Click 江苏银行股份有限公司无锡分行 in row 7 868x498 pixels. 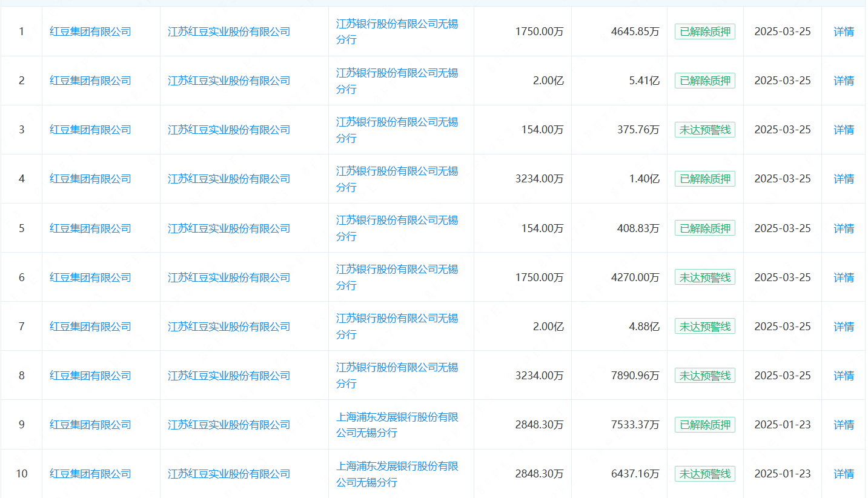[x=397, y=327]
